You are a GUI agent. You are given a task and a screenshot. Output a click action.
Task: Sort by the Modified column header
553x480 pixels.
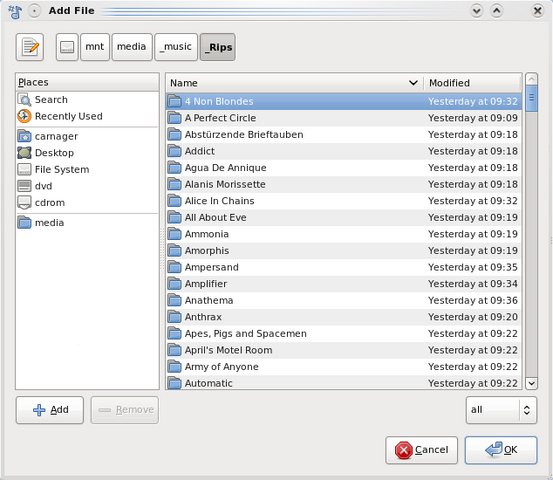[473, 83]
